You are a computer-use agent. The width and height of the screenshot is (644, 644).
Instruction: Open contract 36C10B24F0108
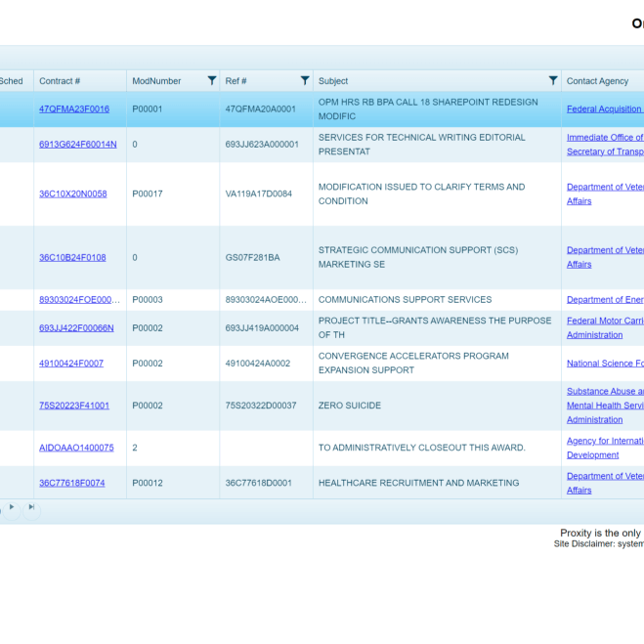pyautogui.click(x=72, y=258)
